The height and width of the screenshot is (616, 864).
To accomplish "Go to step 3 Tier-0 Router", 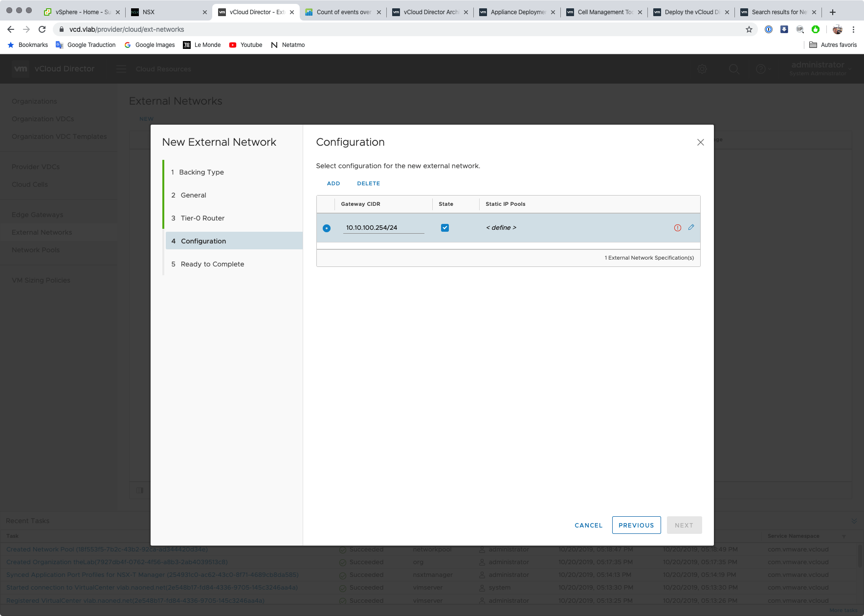I will click(x=202, y=218).
